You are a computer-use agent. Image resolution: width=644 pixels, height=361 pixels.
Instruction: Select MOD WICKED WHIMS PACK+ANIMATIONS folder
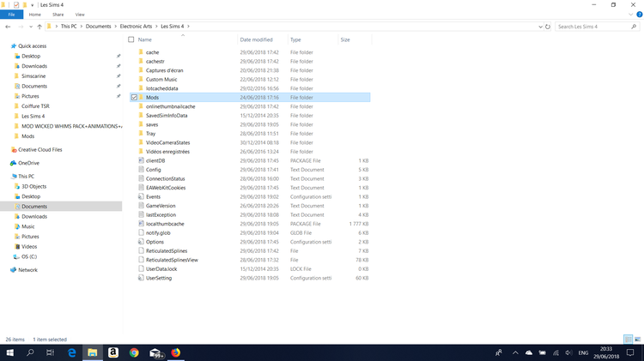pos(71,126)
